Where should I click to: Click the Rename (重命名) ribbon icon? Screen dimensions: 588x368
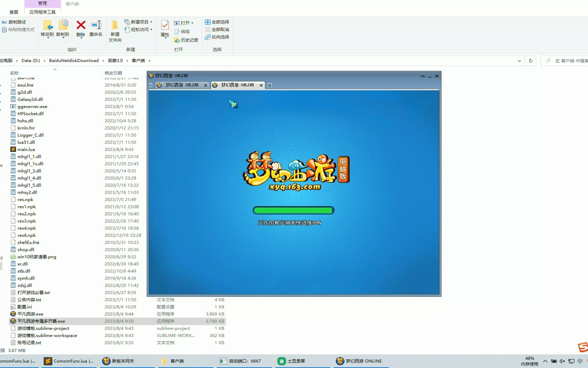pos(96,25)
